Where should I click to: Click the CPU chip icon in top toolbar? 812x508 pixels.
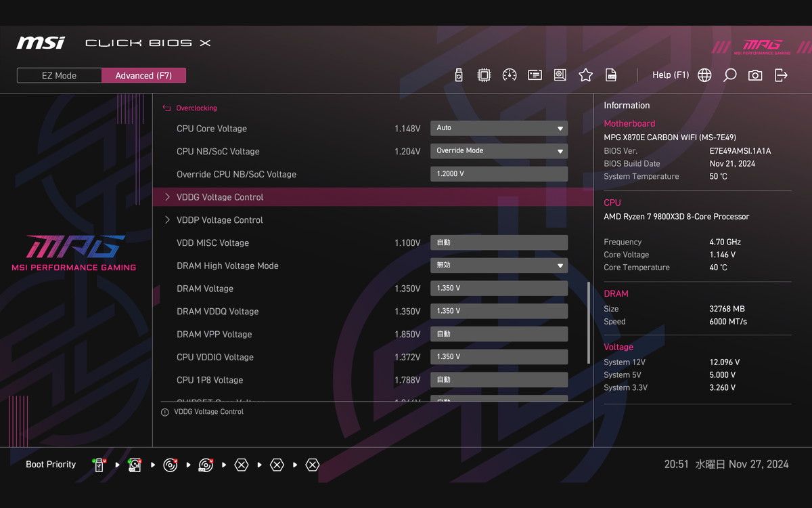484,75
